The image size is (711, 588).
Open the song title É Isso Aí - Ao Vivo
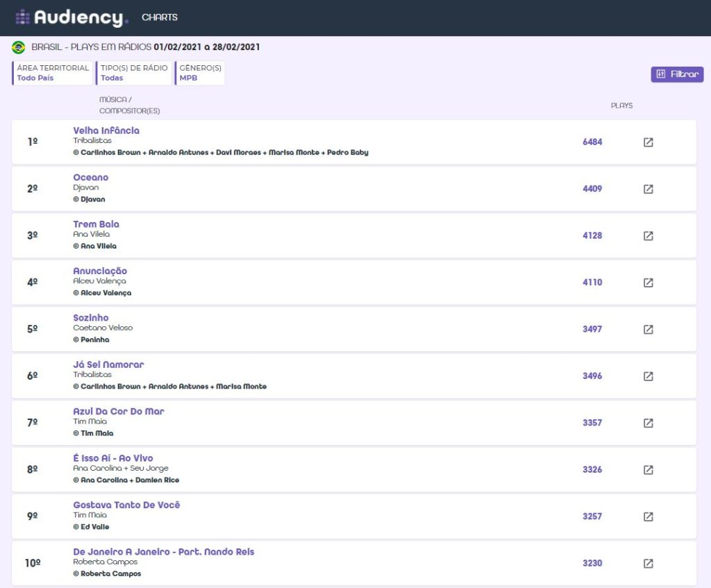tap(113, 458)
